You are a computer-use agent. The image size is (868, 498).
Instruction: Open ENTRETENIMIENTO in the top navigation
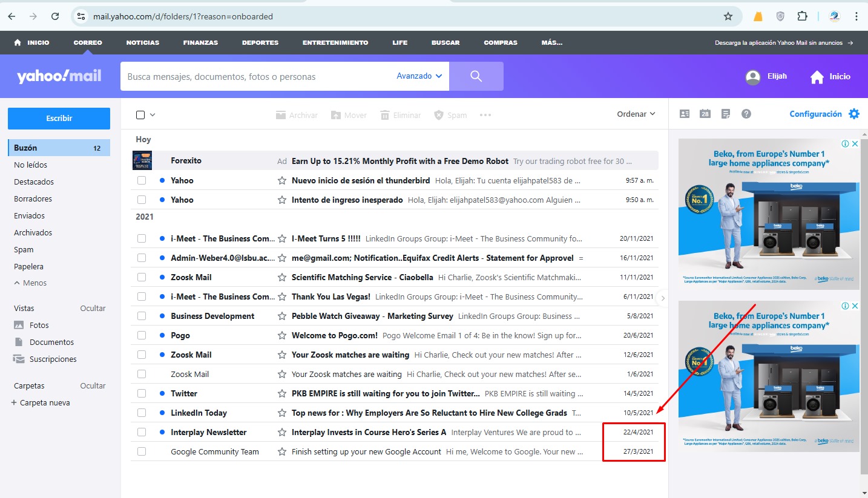coord(335,43)
